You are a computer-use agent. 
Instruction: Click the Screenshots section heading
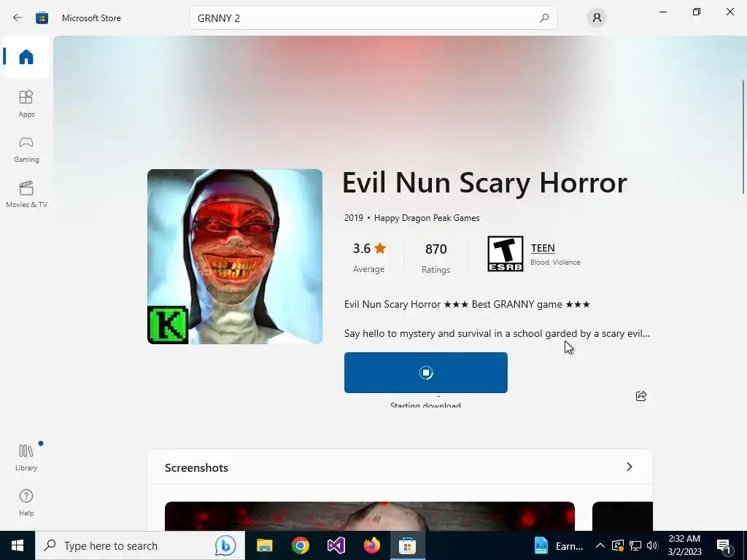click(196, 467)
